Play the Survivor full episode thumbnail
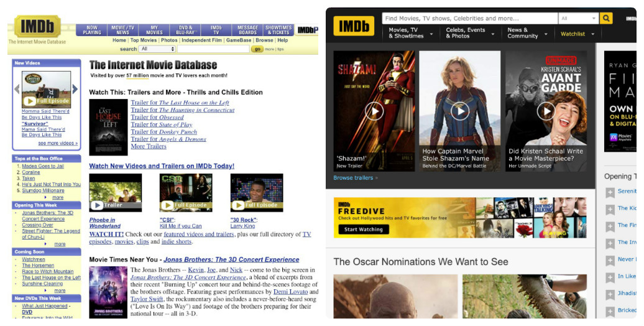The height and width of the screenshot is (326, 644). (46, 89)
